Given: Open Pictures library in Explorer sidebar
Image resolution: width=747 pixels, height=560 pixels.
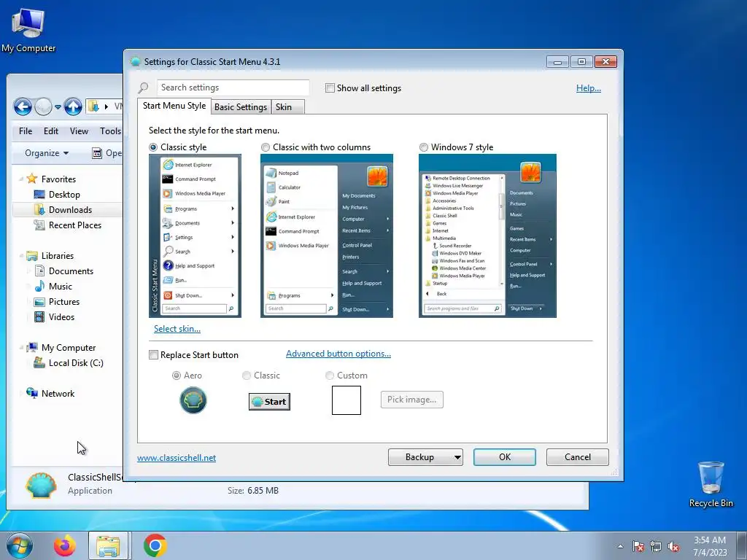Looking at the screenshot, I should point(64,301).
